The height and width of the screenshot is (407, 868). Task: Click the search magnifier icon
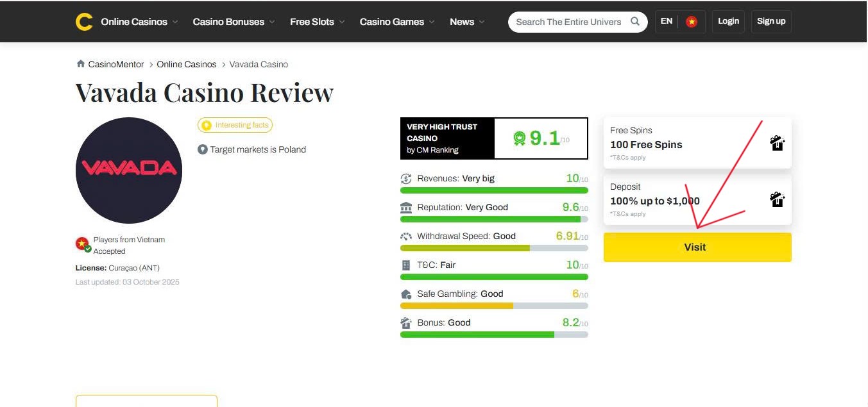click(x=635, y=21)
